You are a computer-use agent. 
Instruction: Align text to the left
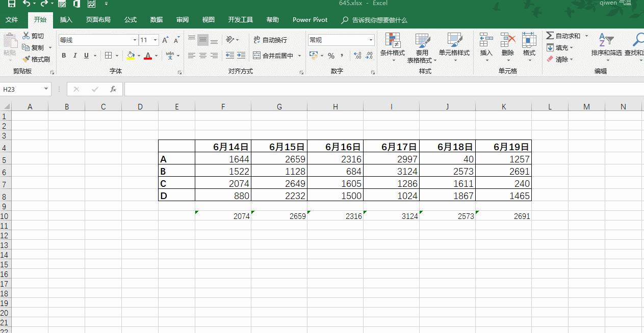coord(192,55)
